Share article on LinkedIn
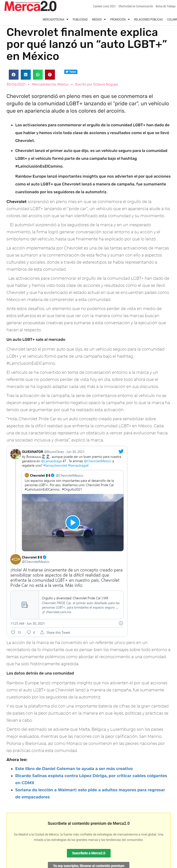177x868 pixels. (x=26, y=75)
